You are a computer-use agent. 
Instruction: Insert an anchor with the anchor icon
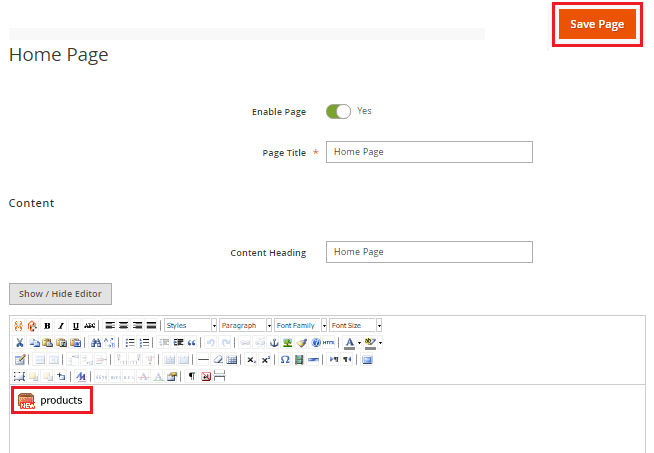pos(273,342)
